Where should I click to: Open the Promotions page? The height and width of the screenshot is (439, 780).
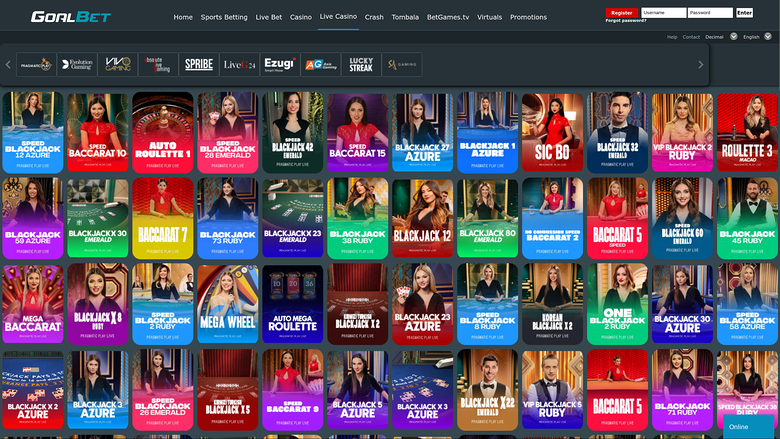(x=528, y=17)
